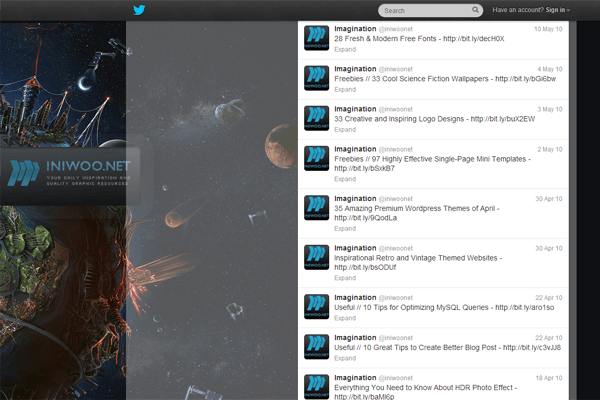Open avatar on 33 Creative Logo Designs tweet
The image size is (600, 400).
(x=316, y=118)
